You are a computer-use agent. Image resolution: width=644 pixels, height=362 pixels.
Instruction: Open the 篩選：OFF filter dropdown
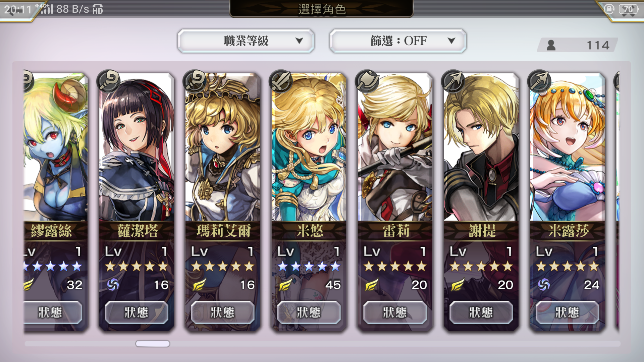point(398,41)
